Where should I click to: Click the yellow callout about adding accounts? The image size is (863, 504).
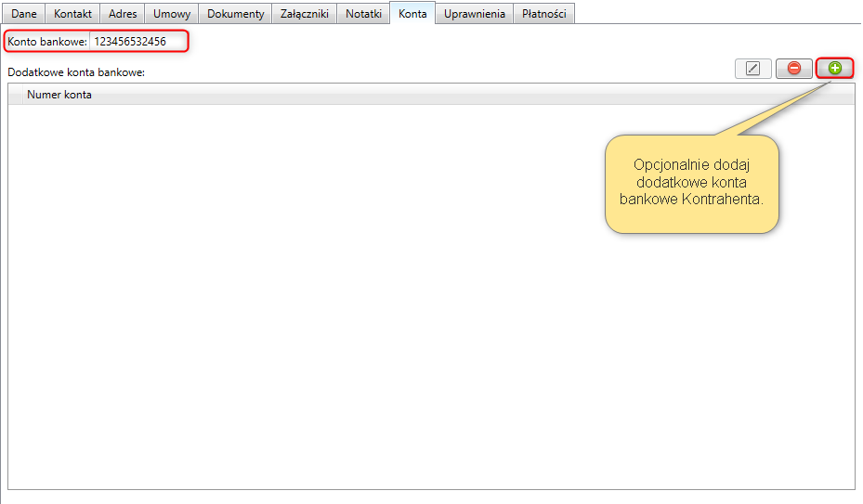pos(691,184)
